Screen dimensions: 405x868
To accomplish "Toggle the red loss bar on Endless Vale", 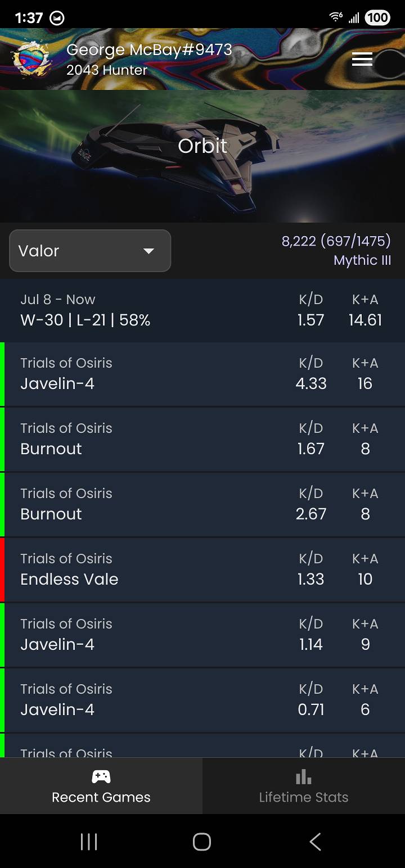I will [x=2, y=569].
